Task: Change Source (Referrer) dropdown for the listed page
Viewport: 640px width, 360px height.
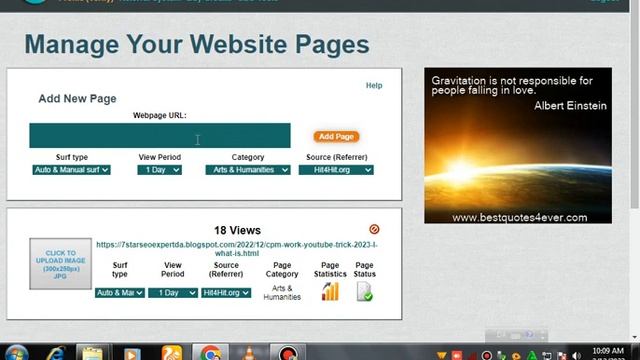Action: [x=226, y=293]
